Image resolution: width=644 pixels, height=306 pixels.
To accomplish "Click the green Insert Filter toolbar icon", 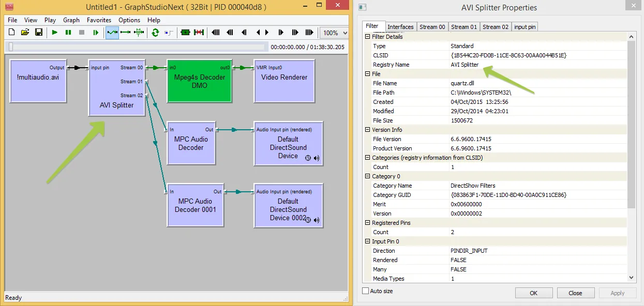I will (185, 33).
